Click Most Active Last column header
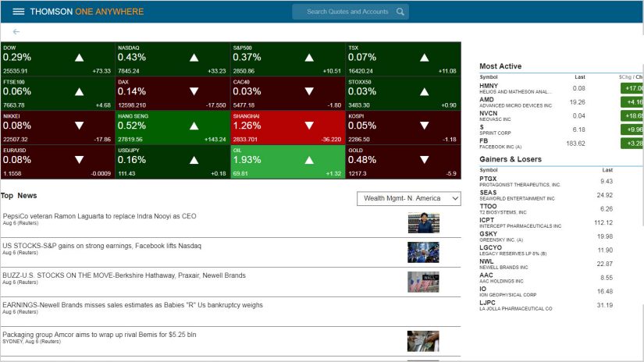 pyautogui.click(x=580, y=77)
